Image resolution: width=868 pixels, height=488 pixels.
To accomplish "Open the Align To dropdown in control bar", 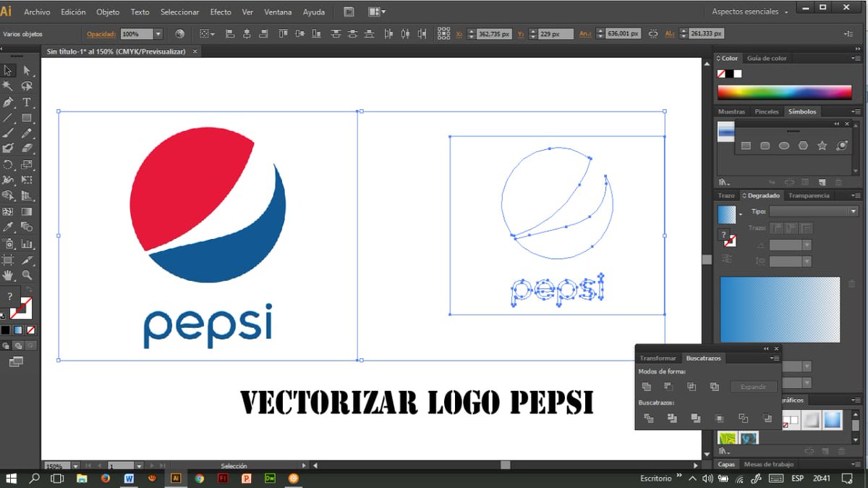I will pos(206,34).
